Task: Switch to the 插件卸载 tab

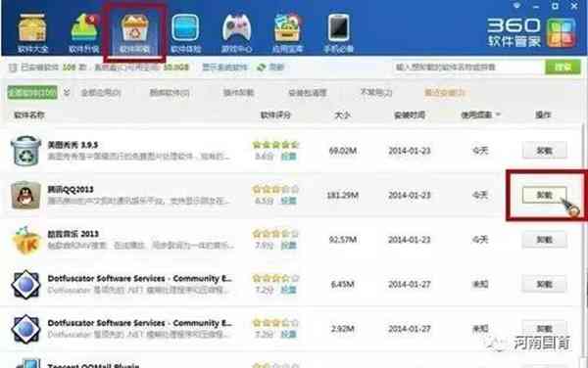Action: [x=238, y=92]
